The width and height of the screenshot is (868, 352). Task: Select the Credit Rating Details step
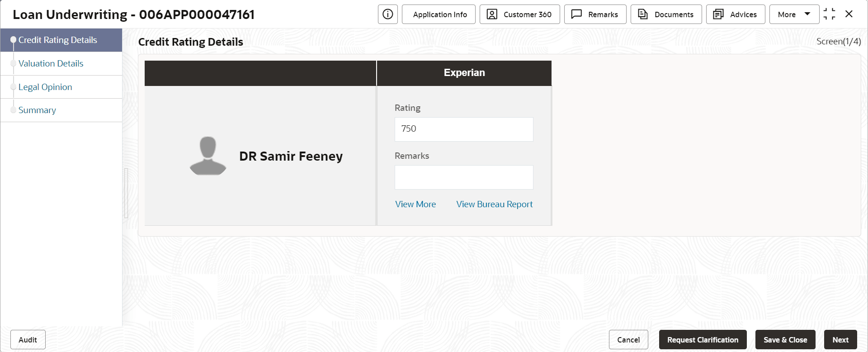tap(57, 40)
